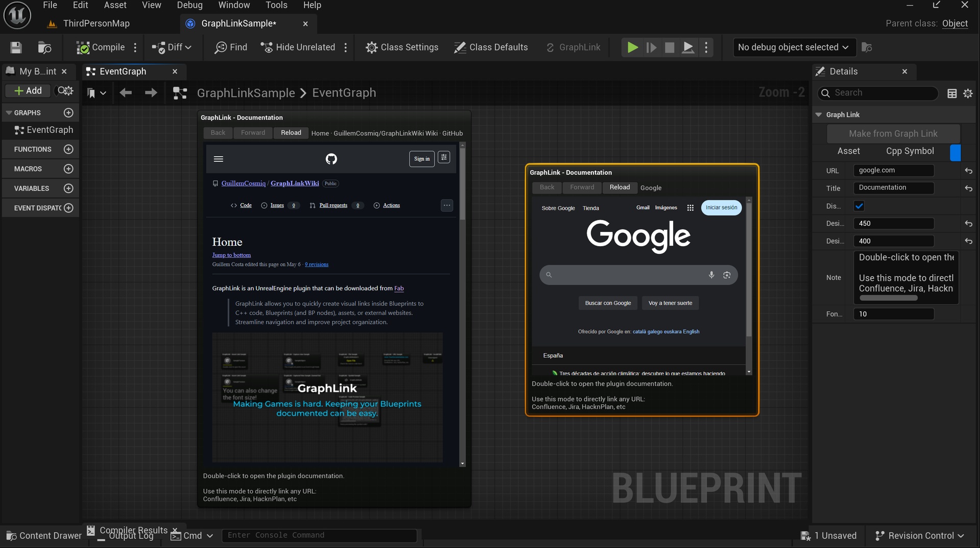Navigate back in graph history
980x548 pixels.
point(126,93)
